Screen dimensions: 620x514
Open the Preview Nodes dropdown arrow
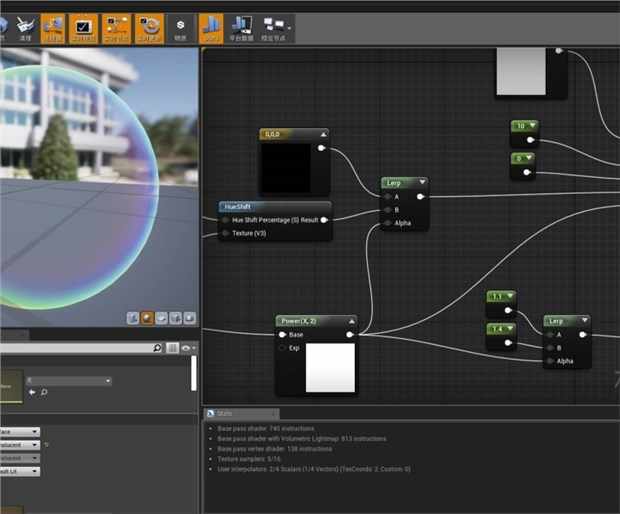290,28
